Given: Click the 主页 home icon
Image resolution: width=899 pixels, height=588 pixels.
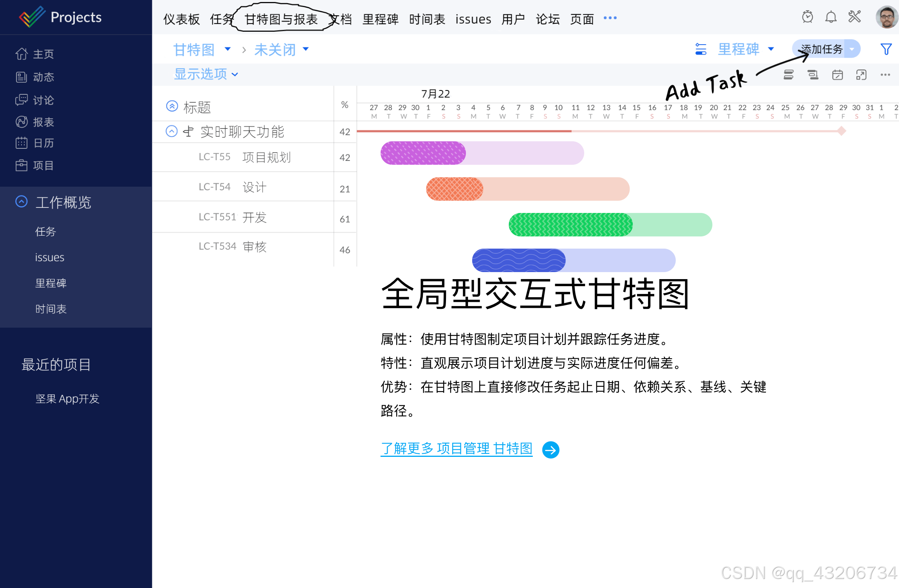Looking at the screenshot, I should point(21,54).
